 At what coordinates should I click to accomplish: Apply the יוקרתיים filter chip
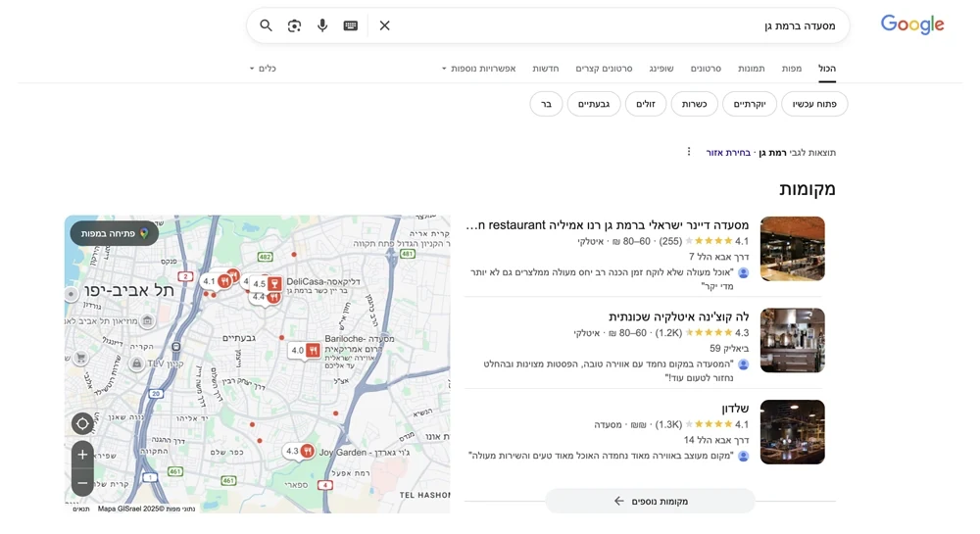pyautogui.click(x=750, y=104)
